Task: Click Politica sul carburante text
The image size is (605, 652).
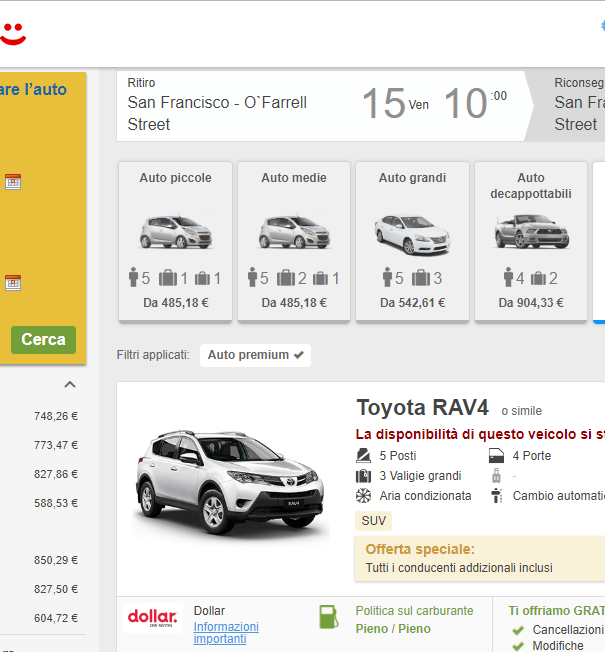Action: pyautogui.click(x=414, y=611)
